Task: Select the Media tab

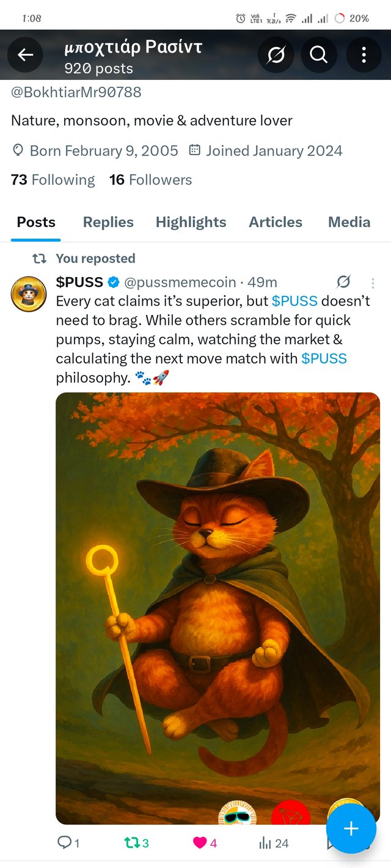Action: point(349,222)
